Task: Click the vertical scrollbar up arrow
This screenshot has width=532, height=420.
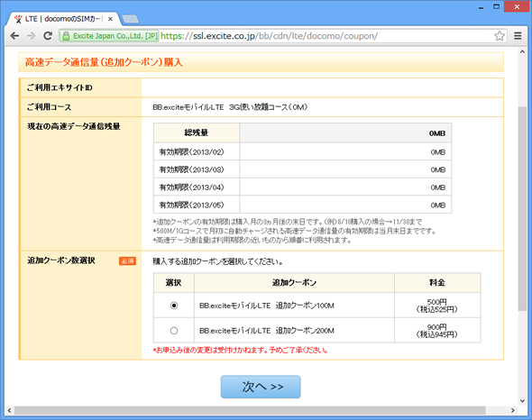Action: pyautogui.click(x=522, y=51)
